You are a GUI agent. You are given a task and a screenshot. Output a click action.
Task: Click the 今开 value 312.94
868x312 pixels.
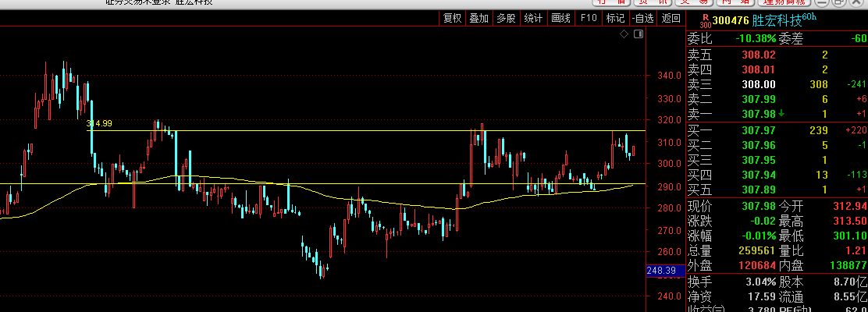[x=850, y=207]
